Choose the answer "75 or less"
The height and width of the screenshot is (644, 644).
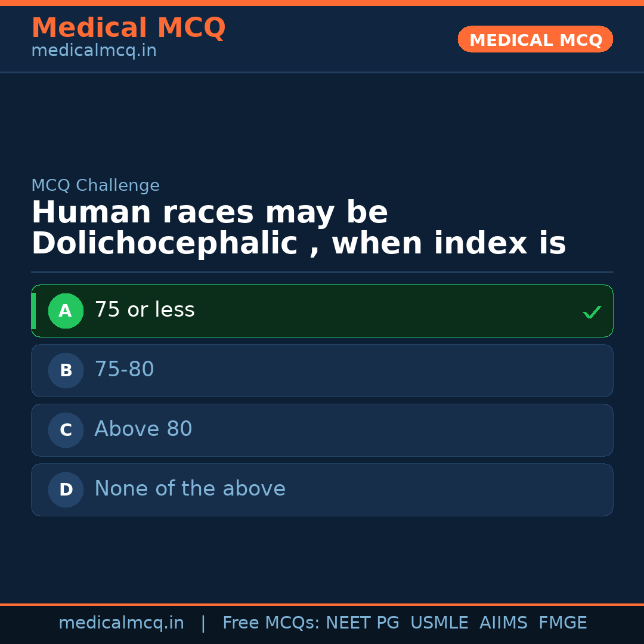coord(144,310)
